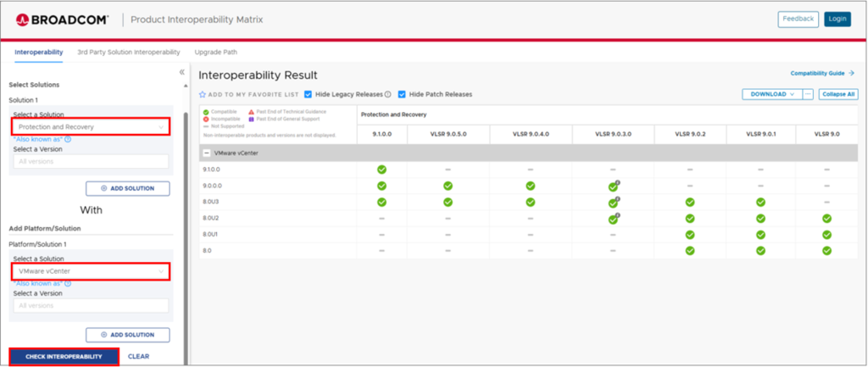
Task: Click 'Also known as' link under Protection and Recovery
Action: 37,140
